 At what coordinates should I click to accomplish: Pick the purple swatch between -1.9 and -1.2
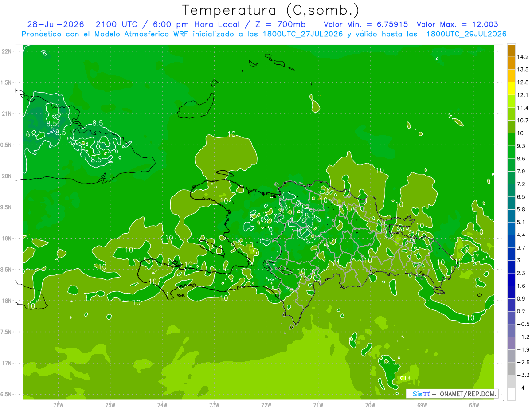pos(511,343)
